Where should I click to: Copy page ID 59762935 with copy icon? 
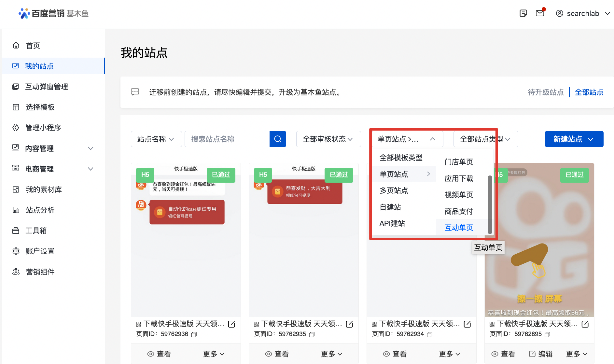(312, 334)
